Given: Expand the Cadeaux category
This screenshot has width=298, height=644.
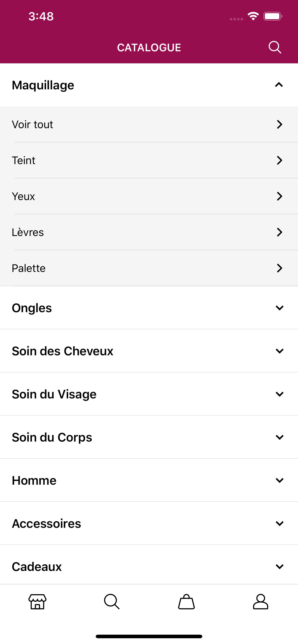Looking at the screenshot, I should (149, 566).
